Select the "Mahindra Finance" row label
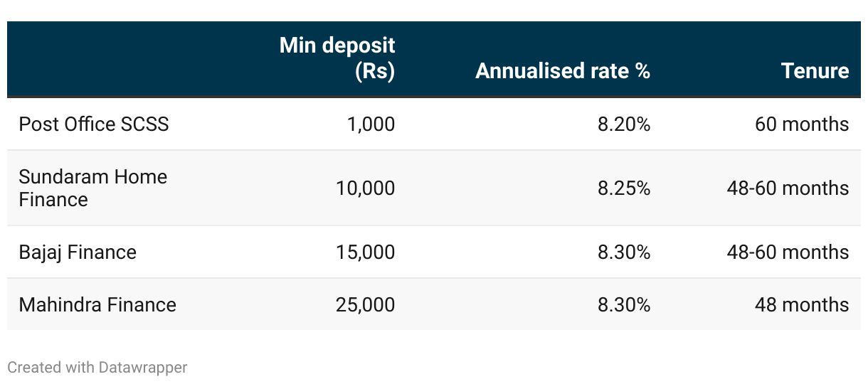This screenshot has height=384, width=868. pos(97,305)
